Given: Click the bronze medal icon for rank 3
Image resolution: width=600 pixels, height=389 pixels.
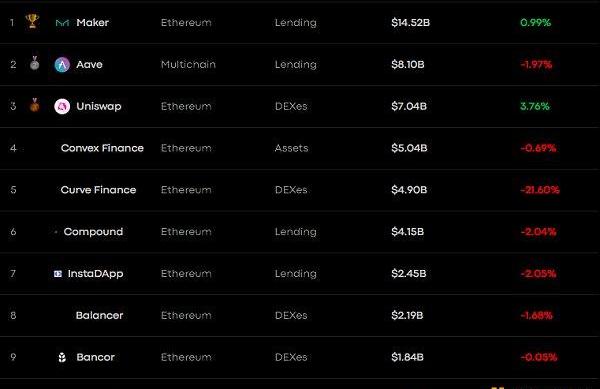Looking at the screenshot, I should tap(34, 105).
